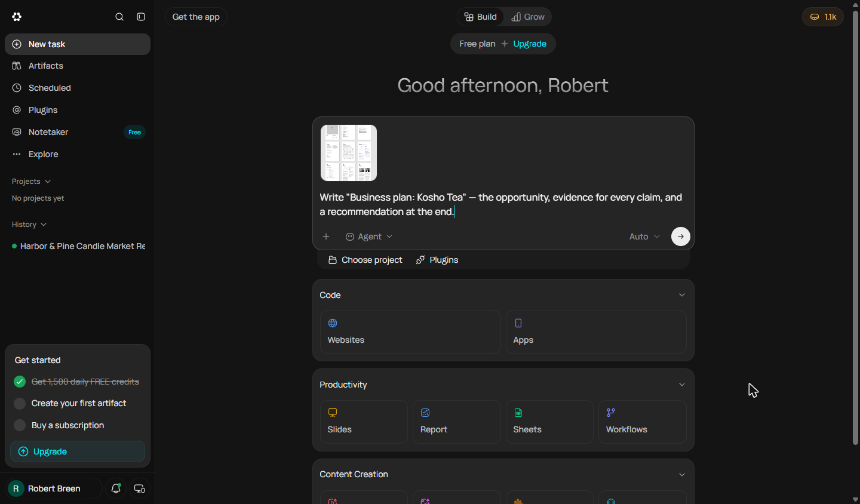Collapse the Productivity section chevron
Viewport: 860px width, 504px height.
pyautogui.click(x=682, y=385)
